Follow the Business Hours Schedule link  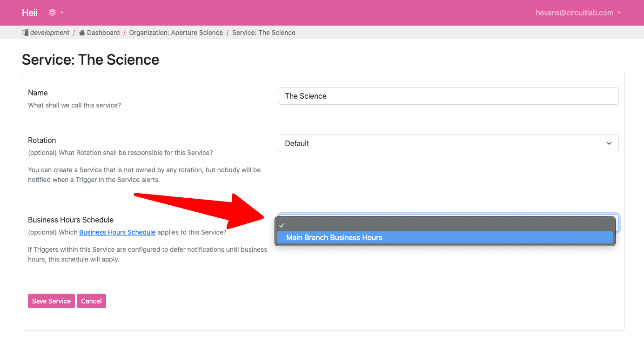pos(117,232)
